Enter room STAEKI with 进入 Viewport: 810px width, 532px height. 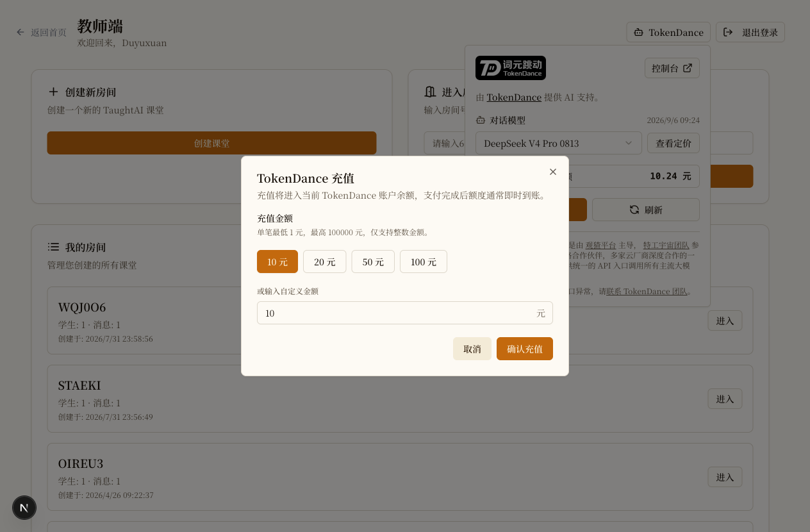coord(725,399)
